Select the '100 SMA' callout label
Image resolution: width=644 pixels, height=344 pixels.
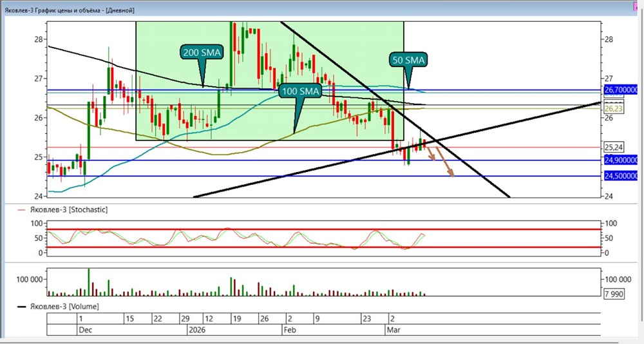pos(301,91)
